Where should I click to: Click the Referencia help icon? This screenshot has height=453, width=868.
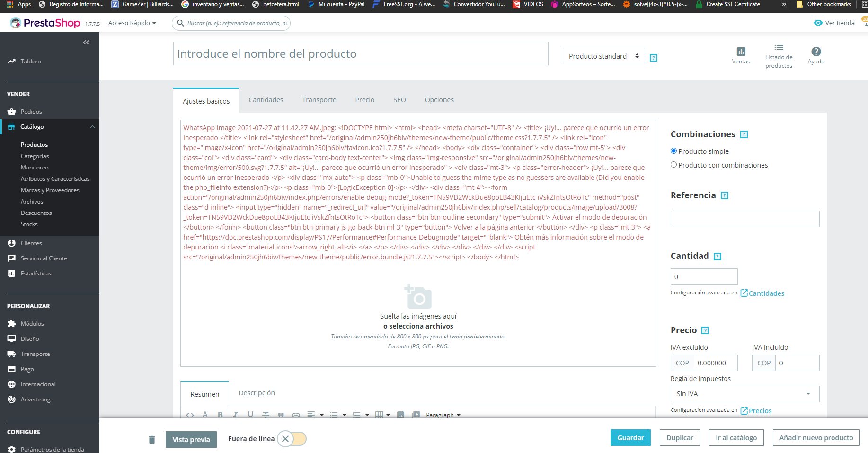tap(725, 195)
